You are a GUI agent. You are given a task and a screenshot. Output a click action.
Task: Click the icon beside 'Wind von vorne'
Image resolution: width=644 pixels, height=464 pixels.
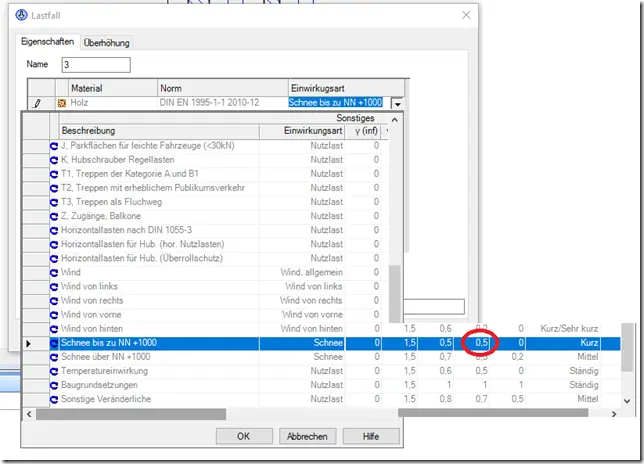tap(54, 315)
